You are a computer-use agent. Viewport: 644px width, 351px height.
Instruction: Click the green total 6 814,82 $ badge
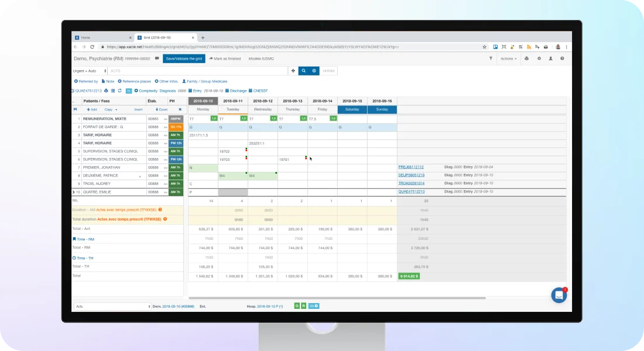pos(409,276)
